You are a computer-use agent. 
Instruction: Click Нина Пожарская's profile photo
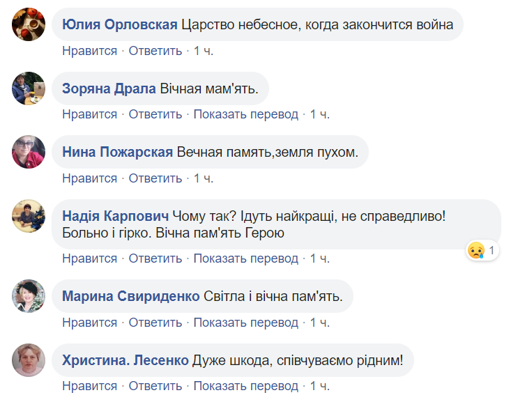(29, 152)
